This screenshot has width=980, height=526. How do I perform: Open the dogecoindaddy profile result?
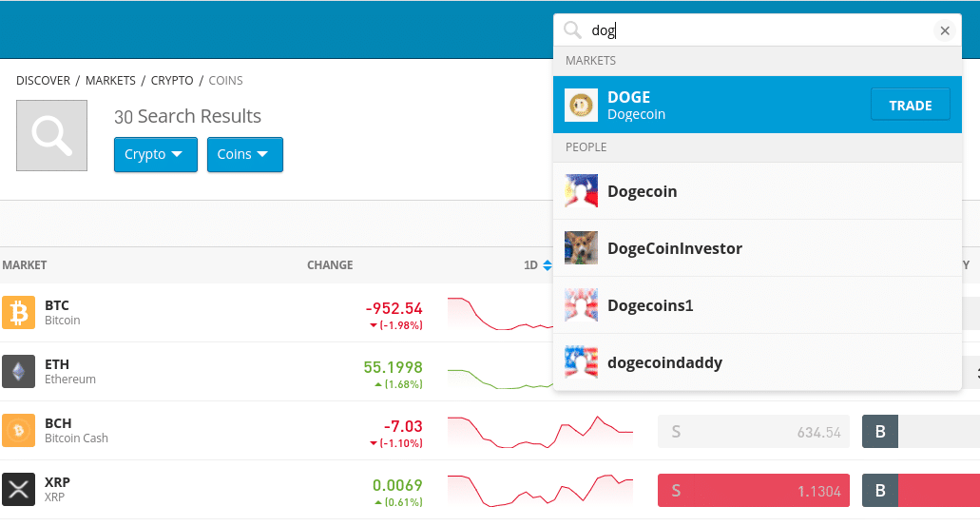tap(757, 362)
